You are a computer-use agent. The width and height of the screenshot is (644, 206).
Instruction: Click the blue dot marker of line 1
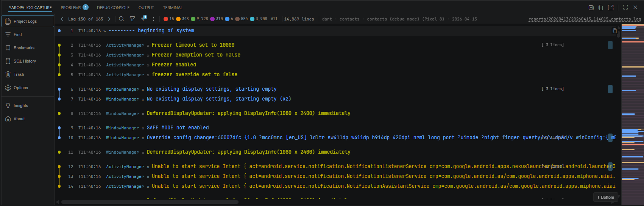coord(59,31)
